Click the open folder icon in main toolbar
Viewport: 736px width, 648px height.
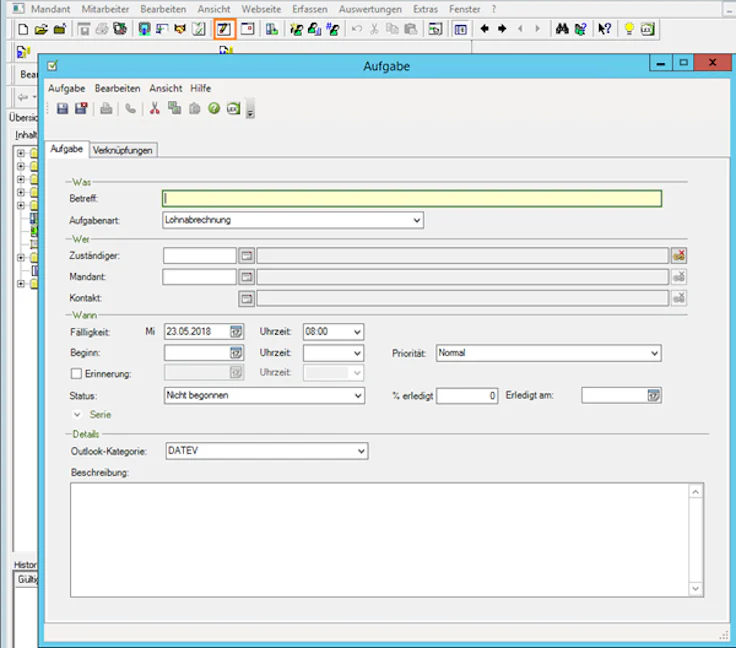tap(41, 29)
